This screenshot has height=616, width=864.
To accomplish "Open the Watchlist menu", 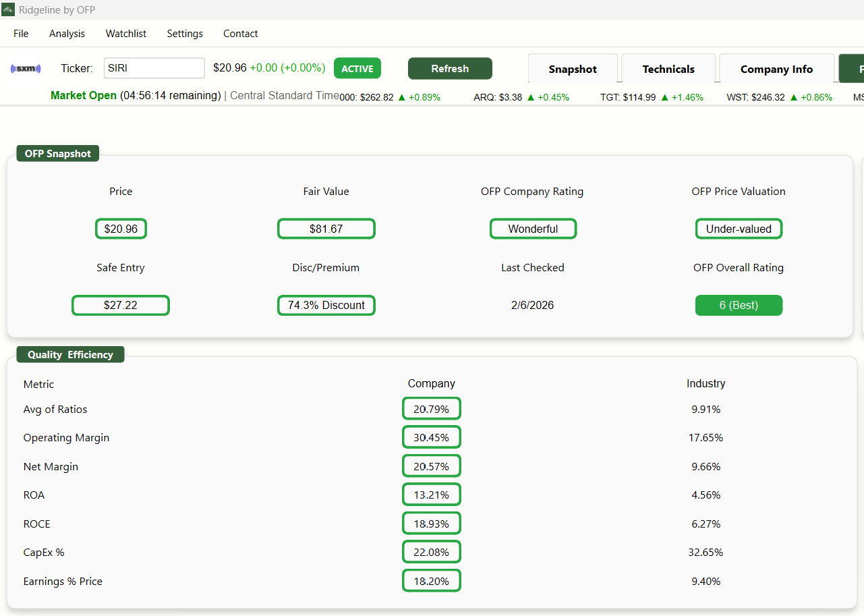I will [x=126, y=34].
